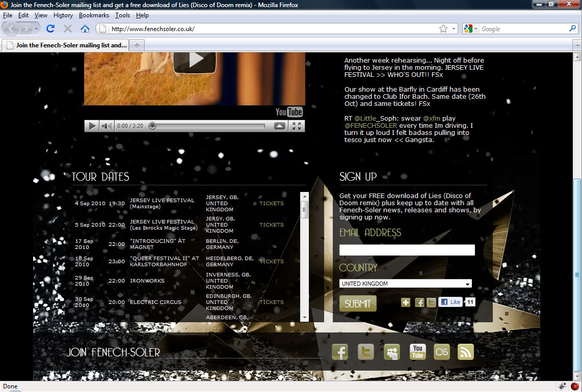Click the 'IRONWORKS' venue text
The width and height of the screenshot is (582, 392).
click(x=147, y=281)
